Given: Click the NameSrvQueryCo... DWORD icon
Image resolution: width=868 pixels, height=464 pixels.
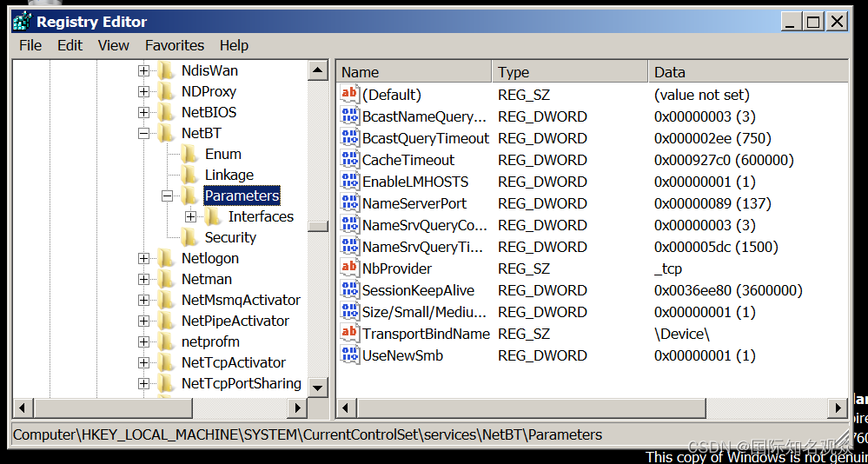Looking at the screenshot, I should coord(349,225).
